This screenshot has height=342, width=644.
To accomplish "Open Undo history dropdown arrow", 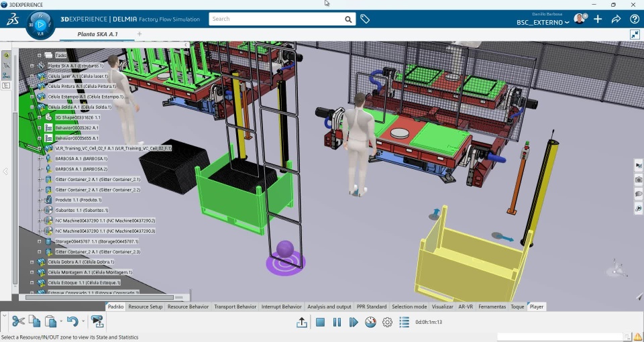I will pyautogui.click(x=83, y=321).
